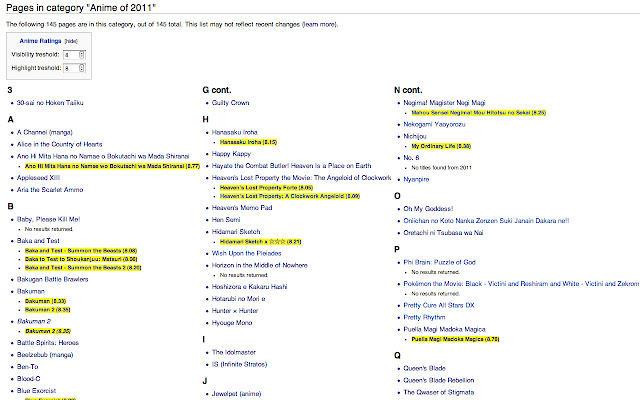Viewport: 640px width, 400px height.
Task: Open Baka and Test category link
Action: point(38,241)
